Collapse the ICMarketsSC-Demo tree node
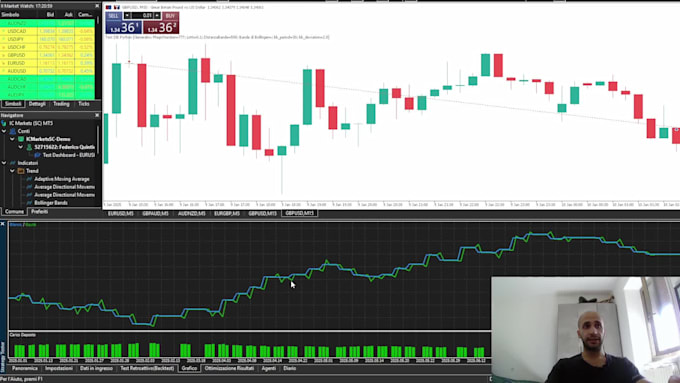 [x=12, y=139]
